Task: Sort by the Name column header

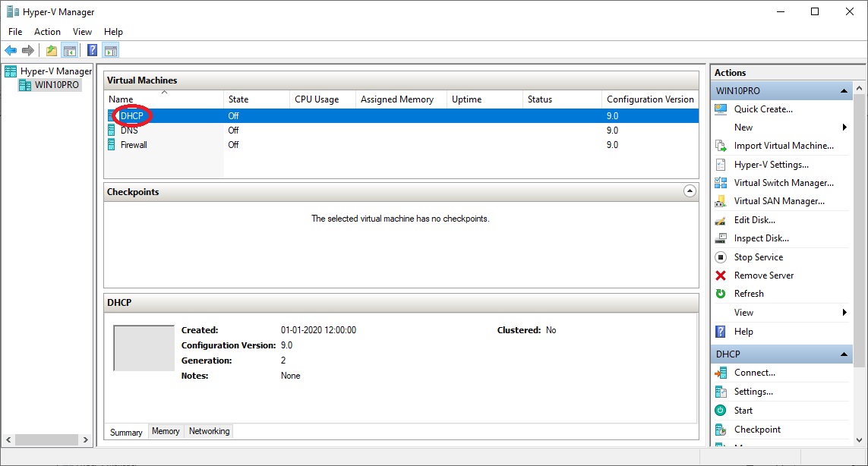Action: coord(164,99)
